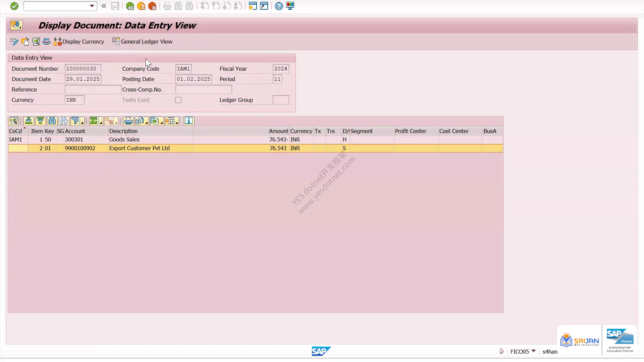Viewport: 644px width, 362px height.
Task: Click the Period field showing 11
Action: (277, 79)
